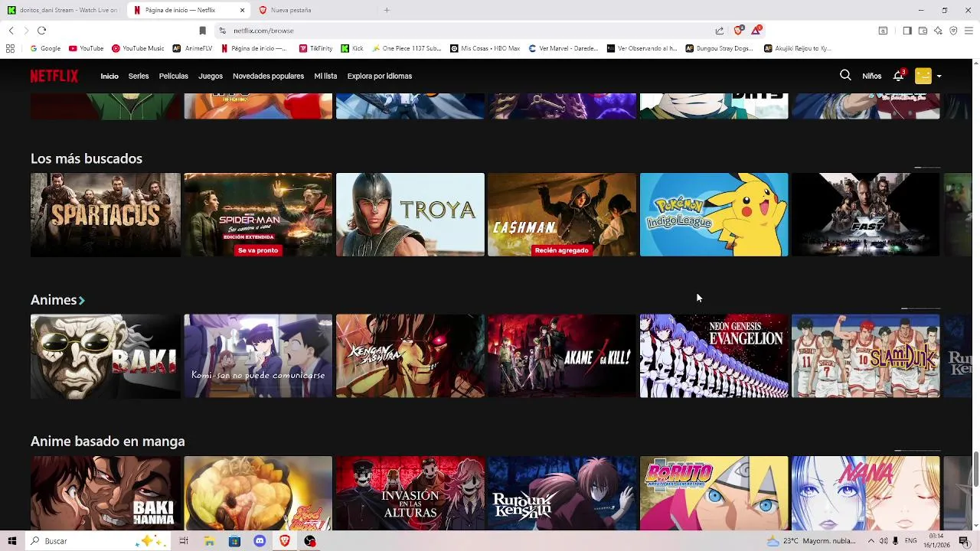Screen dimensions: 980x551
Task: Open Netflix notifications bell
Action: [899, 76]
